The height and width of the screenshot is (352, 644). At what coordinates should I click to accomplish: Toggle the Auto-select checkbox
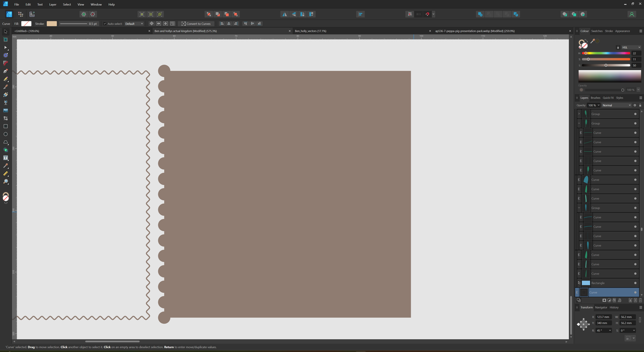105,23
